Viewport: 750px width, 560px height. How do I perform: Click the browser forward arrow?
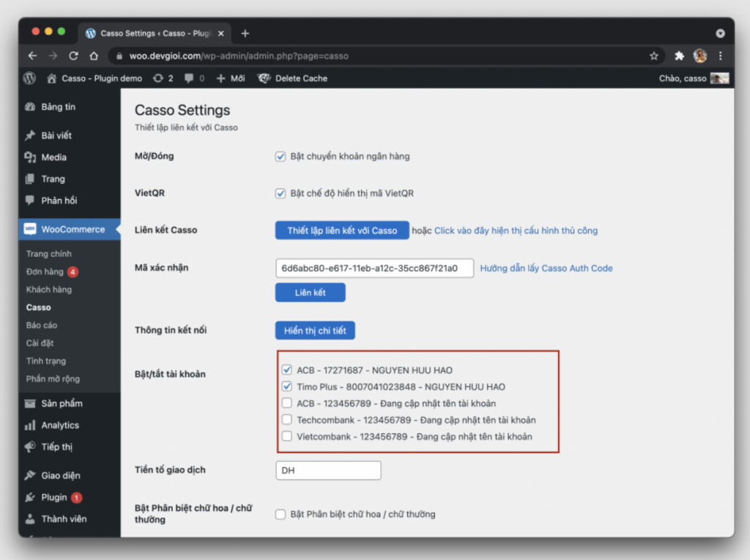click(53, 56)
